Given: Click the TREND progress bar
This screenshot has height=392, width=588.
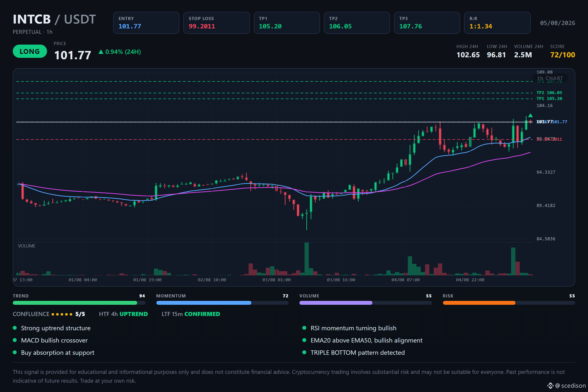Looking at the screenshot, I should [x=79, y=303].
